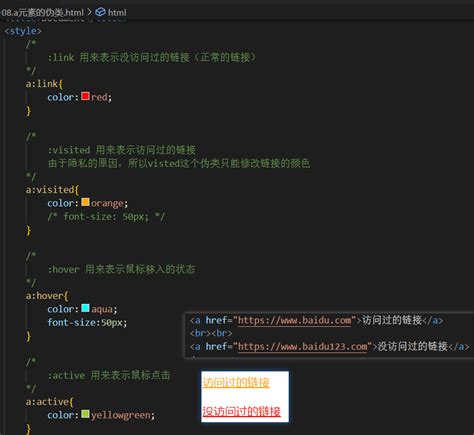Click the 没访问过的链接 red link in preview

pos(241,411)
